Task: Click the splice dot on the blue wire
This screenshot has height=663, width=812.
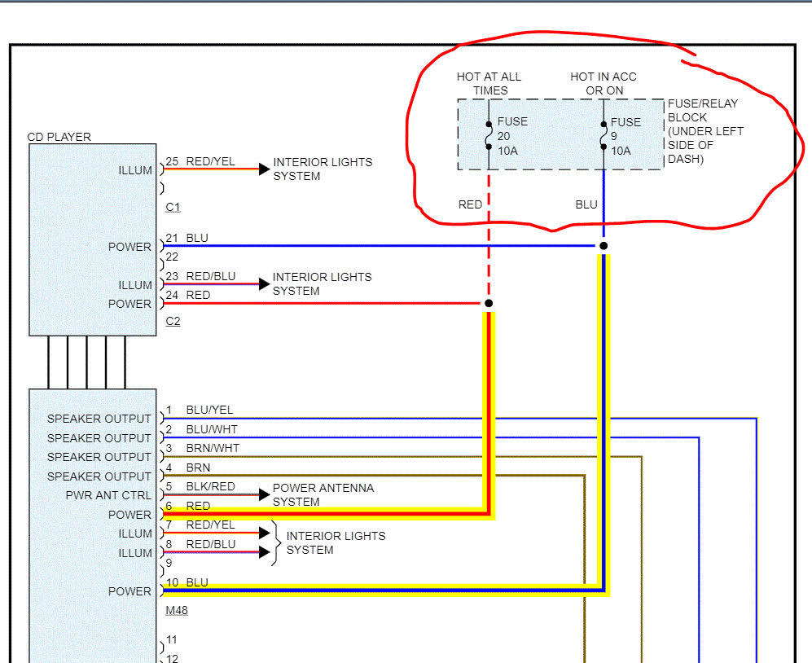Action: pyautogui.click(x=604, y=245)
